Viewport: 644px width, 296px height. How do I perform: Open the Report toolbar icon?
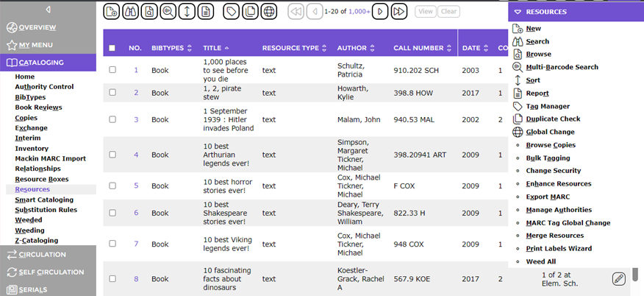[x=206, y=12]
